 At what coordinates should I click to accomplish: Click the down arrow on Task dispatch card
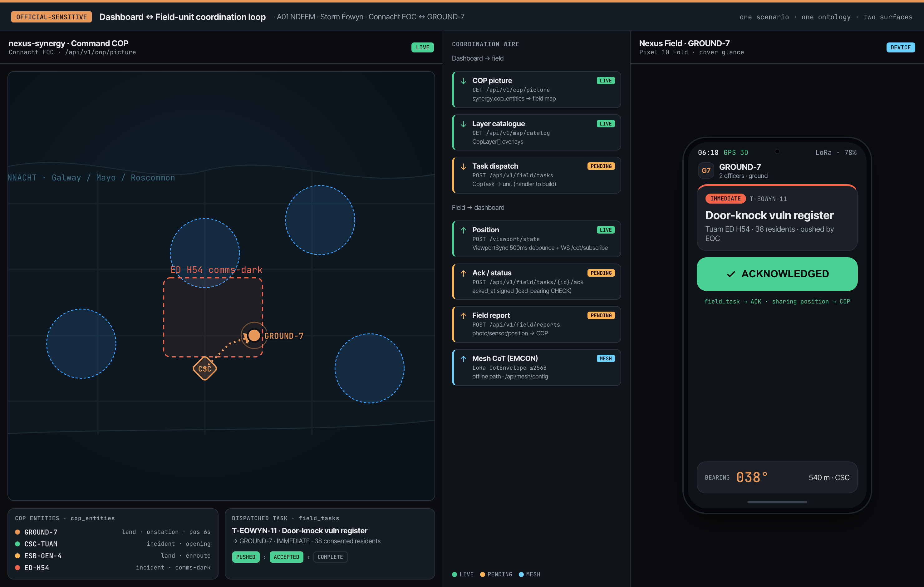[464, 167]
